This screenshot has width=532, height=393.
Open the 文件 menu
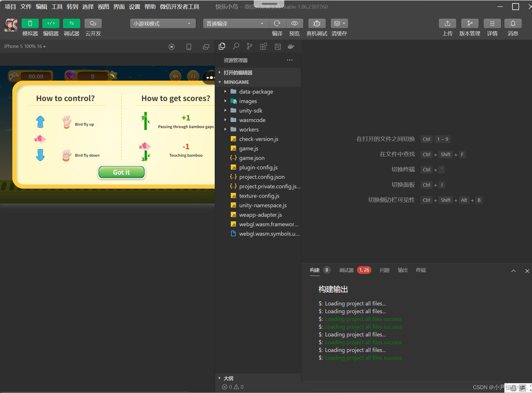(26, 7)
